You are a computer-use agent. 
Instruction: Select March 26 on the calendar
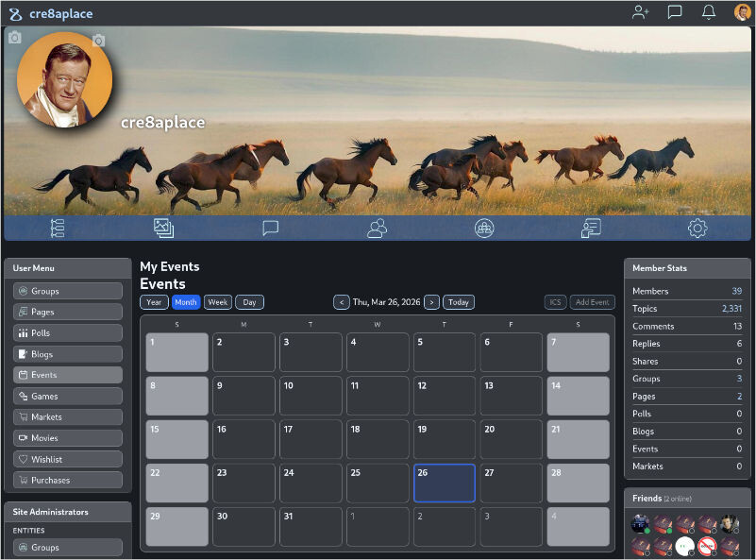[445, 483]
